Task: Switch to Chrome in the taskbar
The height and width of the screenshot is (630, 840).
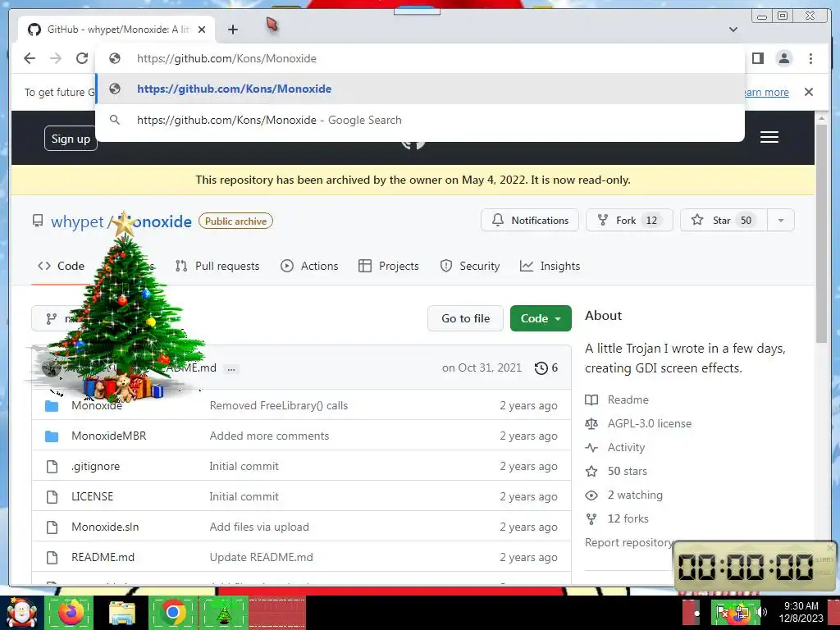Action: click(x=173, y=613)
